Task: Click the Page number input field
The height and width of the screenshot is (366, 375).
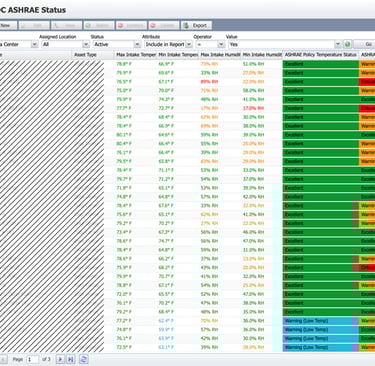Action: point(33,359)
